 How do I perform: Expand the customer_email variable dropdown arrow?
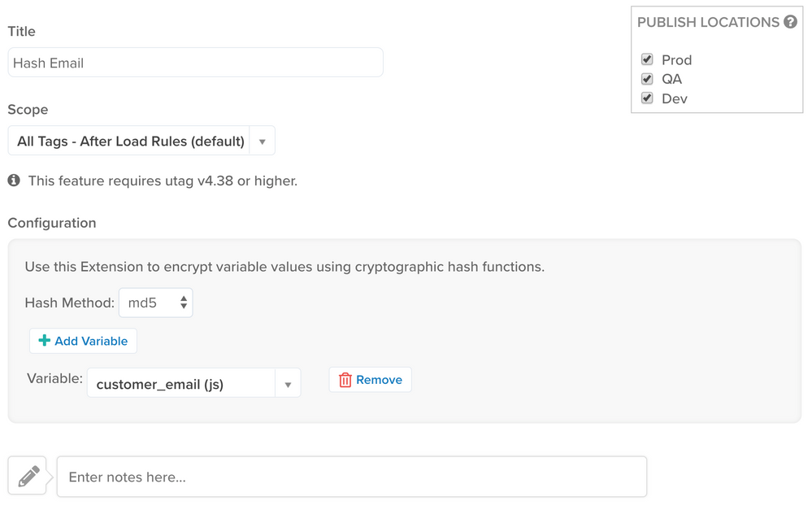[x=288, y=384]
